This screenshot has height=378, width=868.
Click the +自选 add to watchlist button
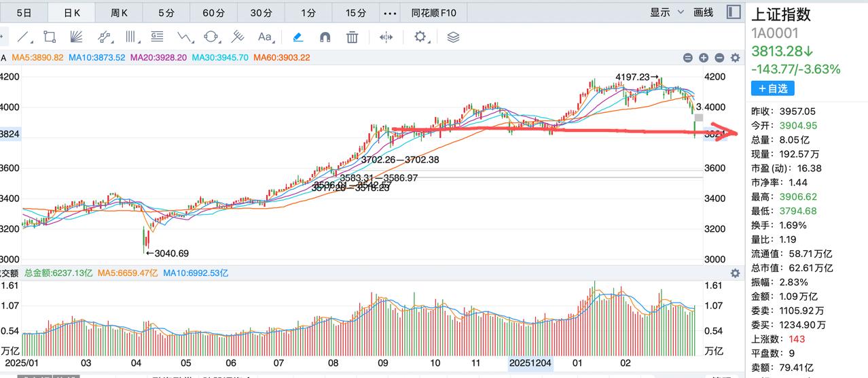[x=772, y=88]
